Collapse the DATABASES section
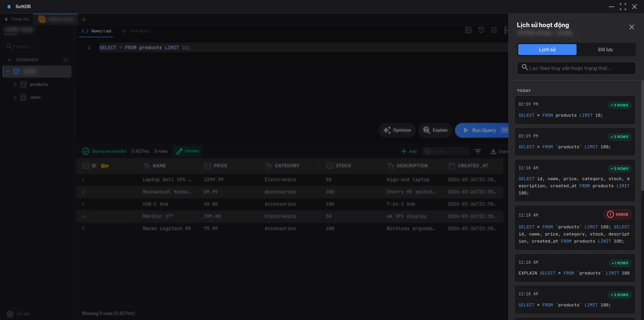644x320 pixels. click(9, 60)
